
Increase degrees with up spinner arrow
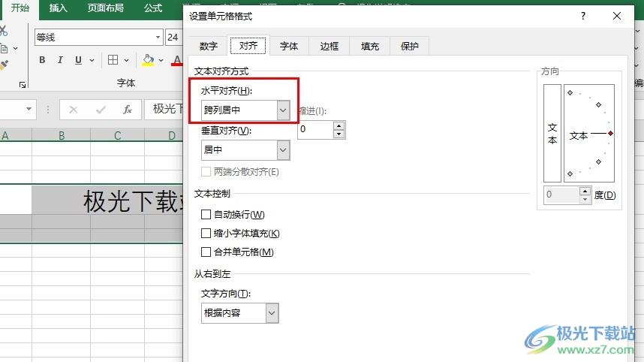pos(585,191)
